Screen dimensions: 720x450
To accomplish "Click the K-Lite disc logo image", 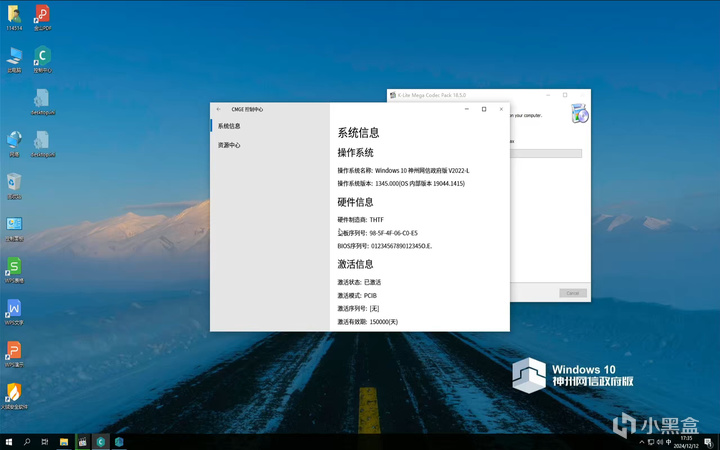I will [580, 113].
